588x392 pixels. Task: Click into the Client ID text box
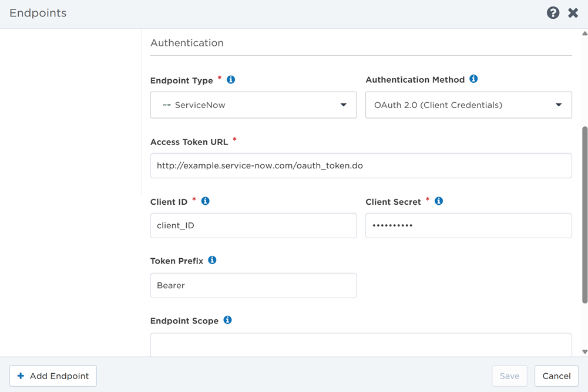(253, 226)
